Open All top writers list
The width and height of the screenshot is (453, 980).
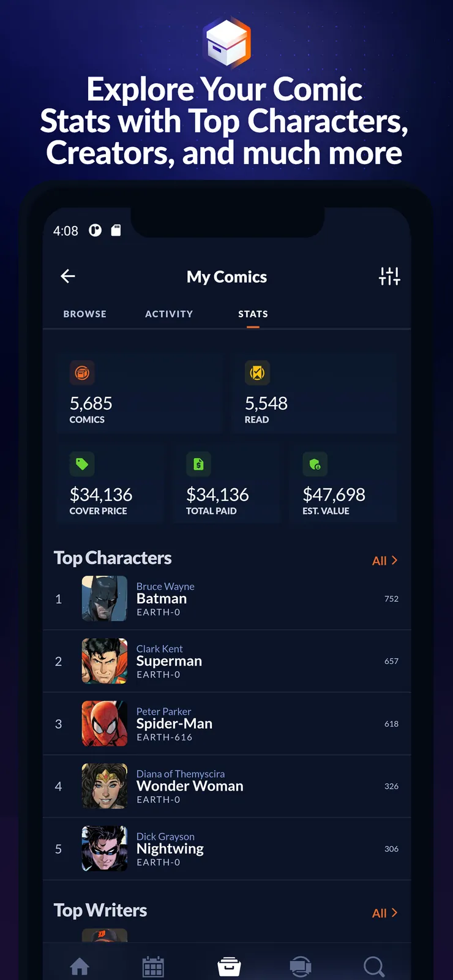[378, 913]
